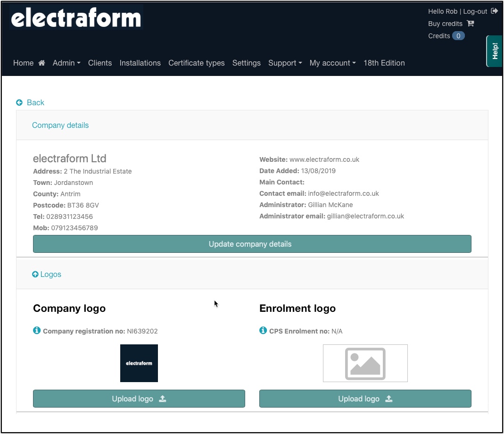Click the electraform Ltd company name
Screen dimensions: 504x434
point(69,159)
